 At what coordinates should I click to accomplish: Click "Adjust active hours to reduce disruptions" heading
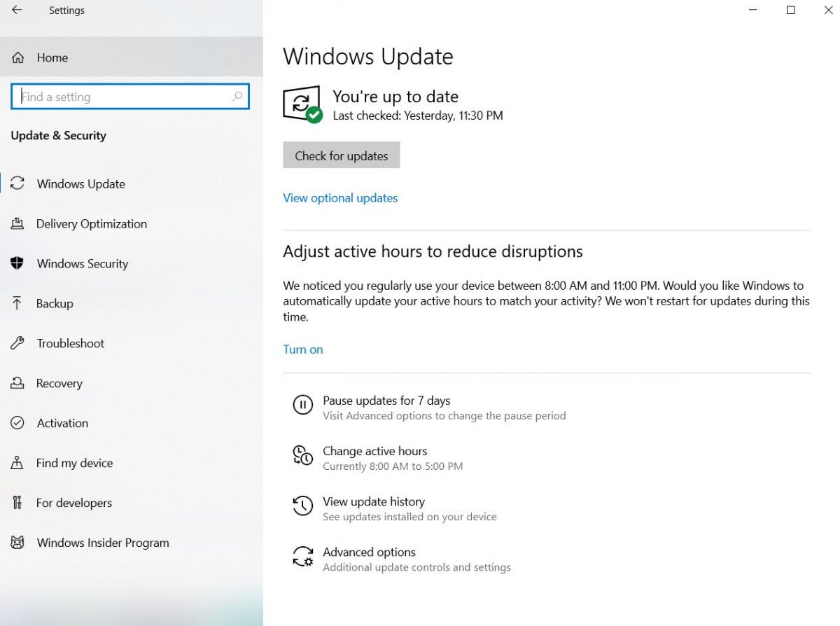[433, 251]
